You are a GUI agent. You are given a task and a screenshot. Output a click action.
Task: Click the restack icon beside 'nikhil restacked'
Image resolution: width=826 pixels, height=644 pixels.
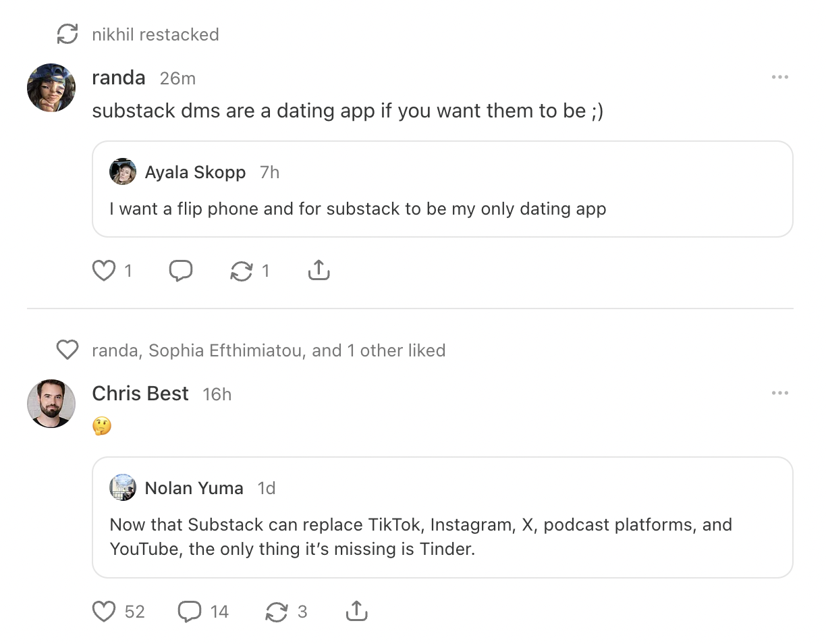coord(67,34)
